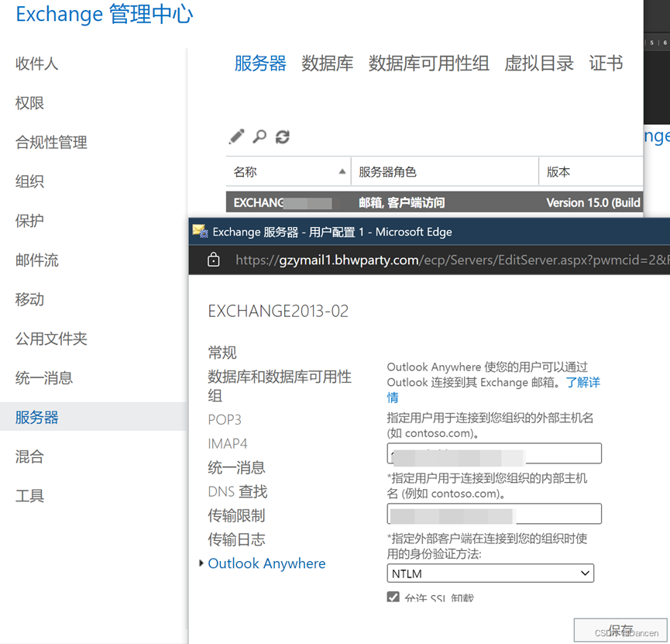Toggle the 允许 SSL 卸载 checkbox
Screen dimensions: 670x644
pos(393,597)
